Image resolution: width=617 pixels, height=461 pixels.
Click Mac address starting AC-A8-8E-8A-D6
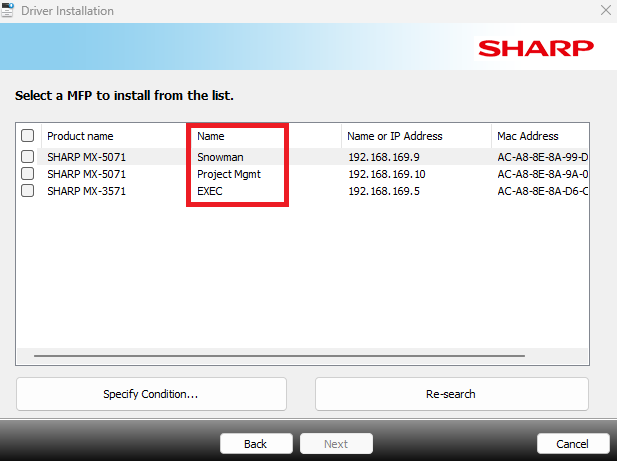(x=543, y=191)
